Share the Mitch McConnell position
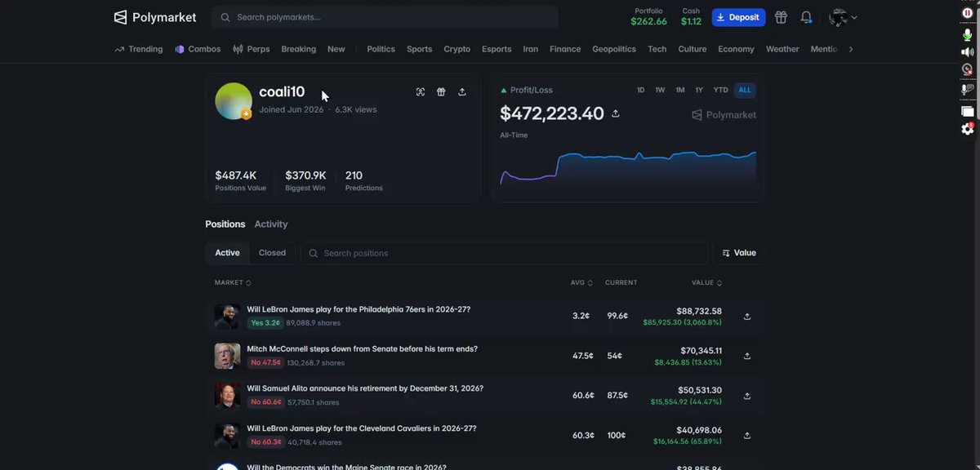The width and height of the screenshot is (980, 470). [746, 356]
